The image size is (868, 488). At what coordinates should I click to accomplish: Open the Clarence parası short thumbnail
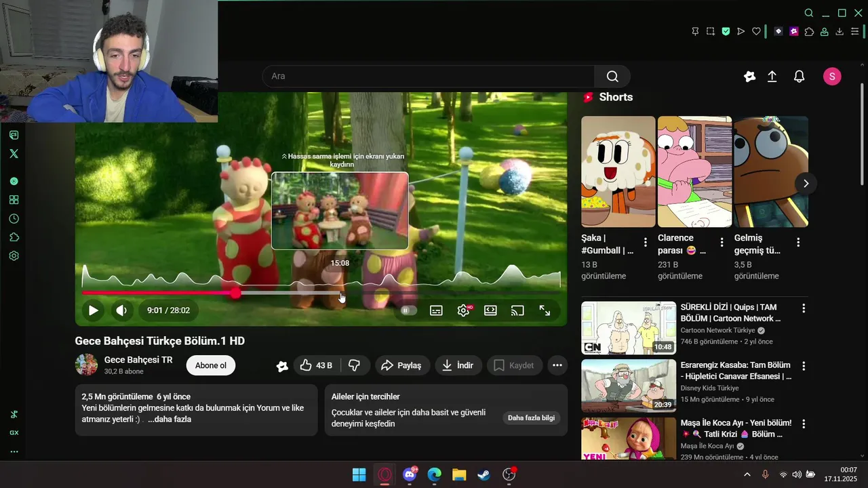coord(694,171)
